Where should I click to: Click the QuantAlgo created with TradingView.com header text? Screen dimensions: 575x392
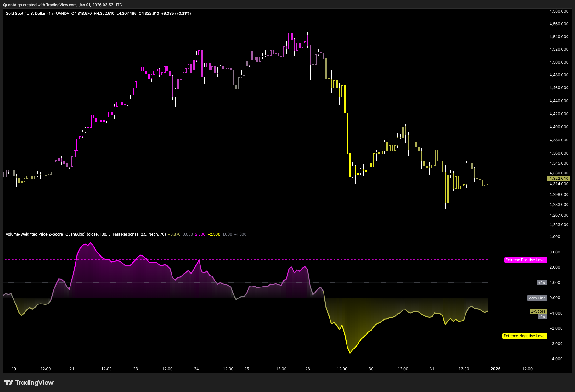tap(63, 5)
